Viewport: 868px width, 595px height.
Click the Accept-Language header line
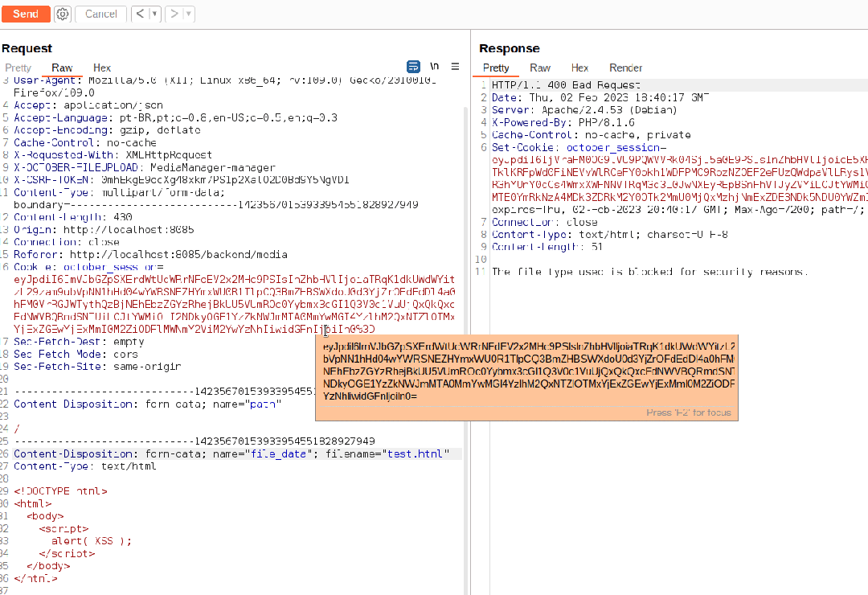(175, 117)
